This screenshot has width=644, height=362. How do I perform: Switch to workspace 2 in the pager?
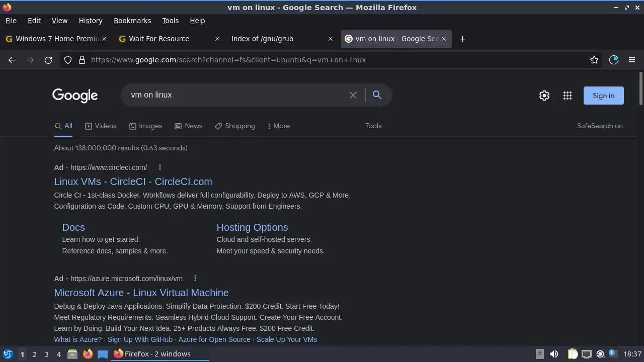click(x=34, y=354)
